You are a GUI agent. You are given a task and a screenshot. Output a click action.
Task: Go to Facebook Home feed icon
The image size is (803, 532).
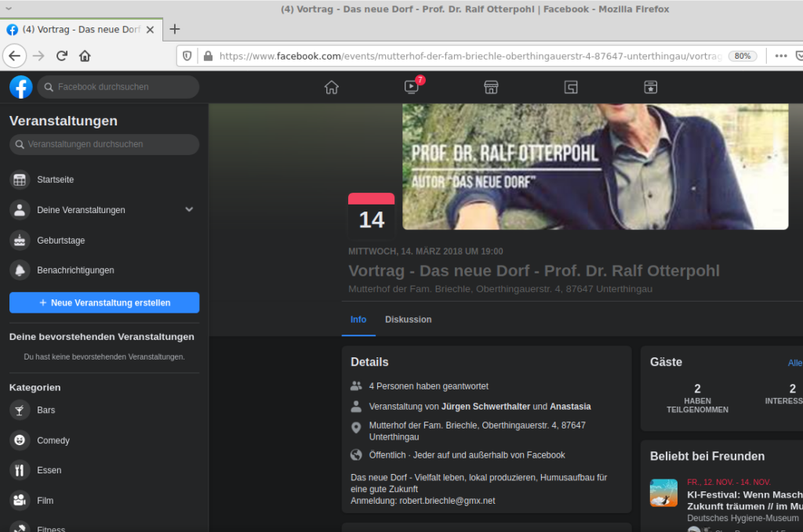coord(332,88)
